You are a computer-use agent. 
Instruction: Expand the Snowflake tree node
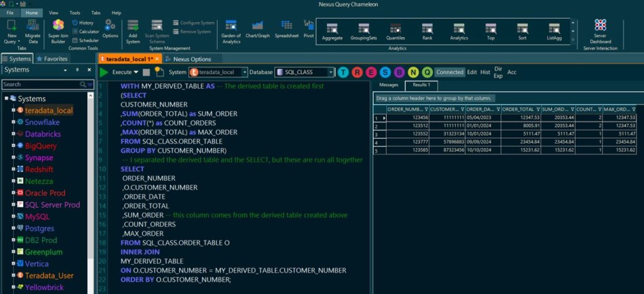pyautogui.click(x=13, y=122)
